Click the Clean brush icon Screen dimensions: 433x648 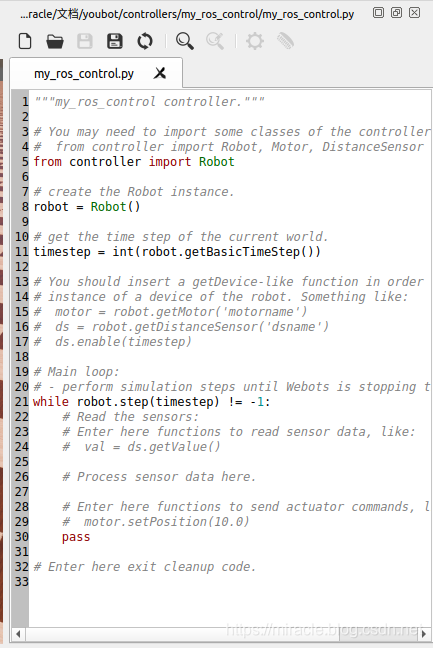[285, 41]
